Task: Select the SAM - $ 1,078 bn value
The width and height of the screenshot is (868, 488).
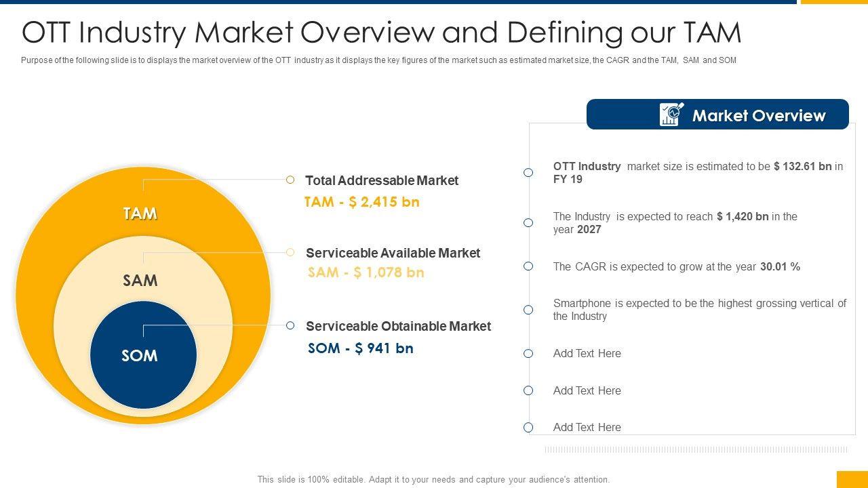Action: (366, 272)
